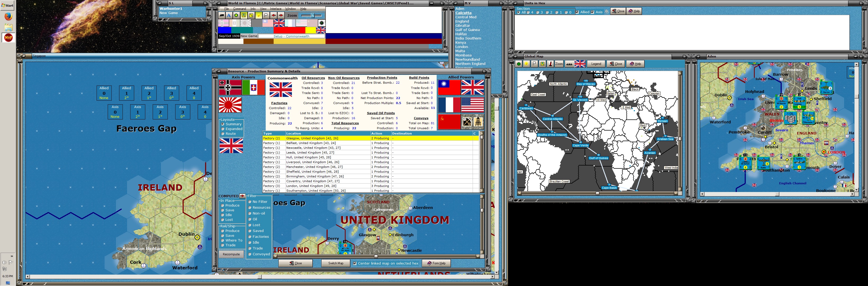Click the oil derrick icon
Viewport: 868px width, 286px height.
pos(478,122)
